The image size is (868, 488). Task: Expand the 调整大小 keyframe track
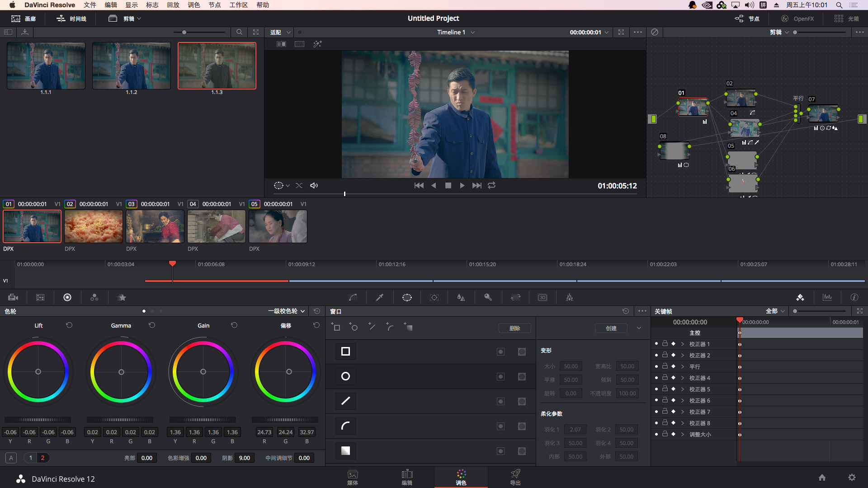pos(683,434)
